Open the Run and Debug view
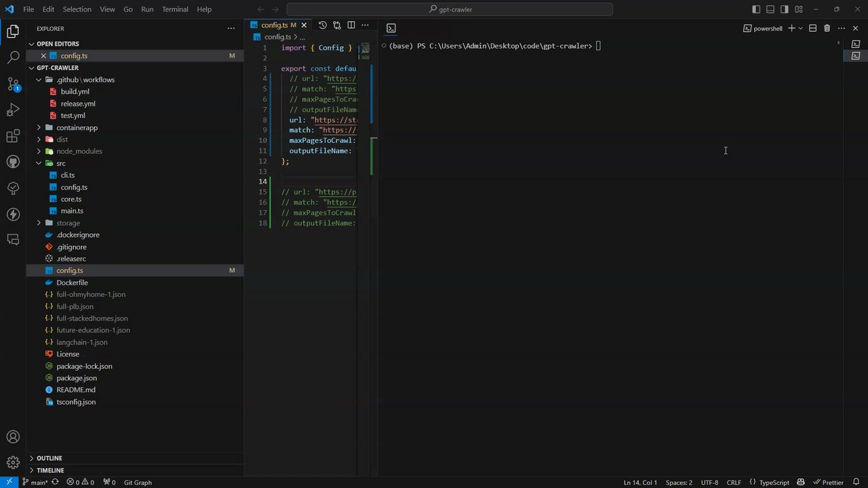Viewport: 868px width, 488px height. (x=13, y=110)
